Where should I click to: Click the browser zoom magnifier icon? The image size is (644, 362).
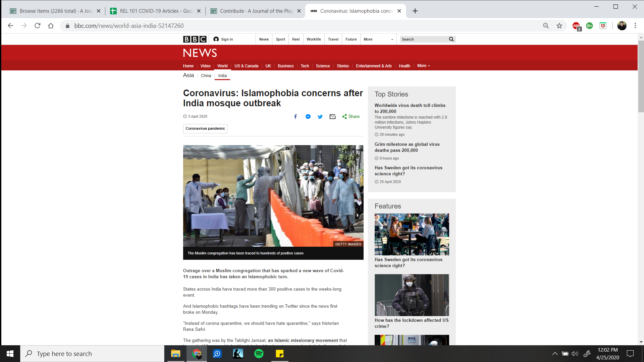click(x=546, y=26)
